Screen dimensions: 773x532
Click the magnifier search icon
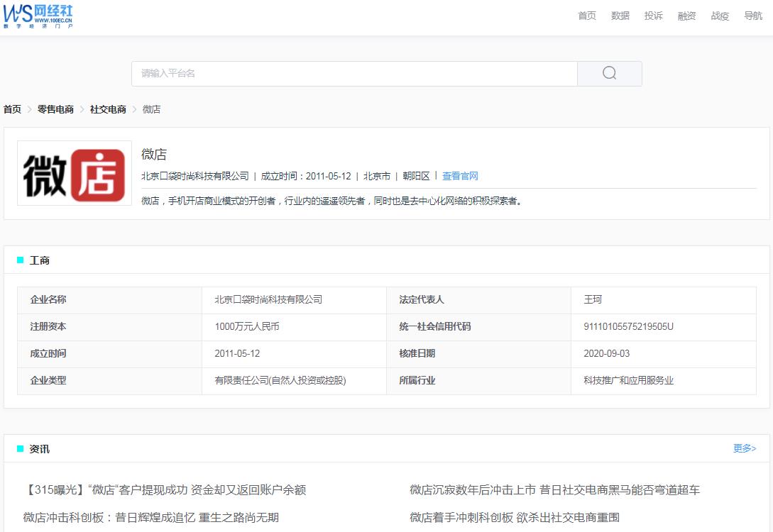609,73
